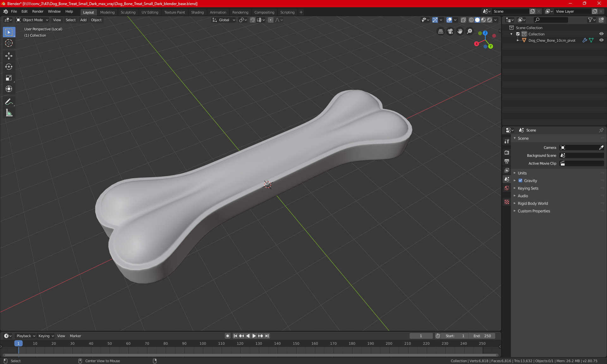
Task: Select the Cursor tool in toolbar
Action: 9,43
